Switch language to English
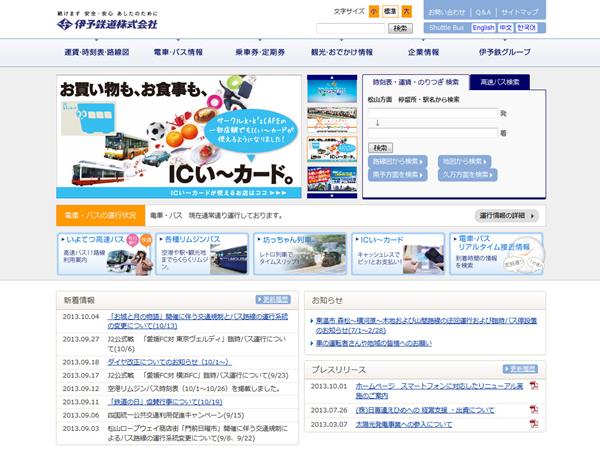 (x=483, y=28)
